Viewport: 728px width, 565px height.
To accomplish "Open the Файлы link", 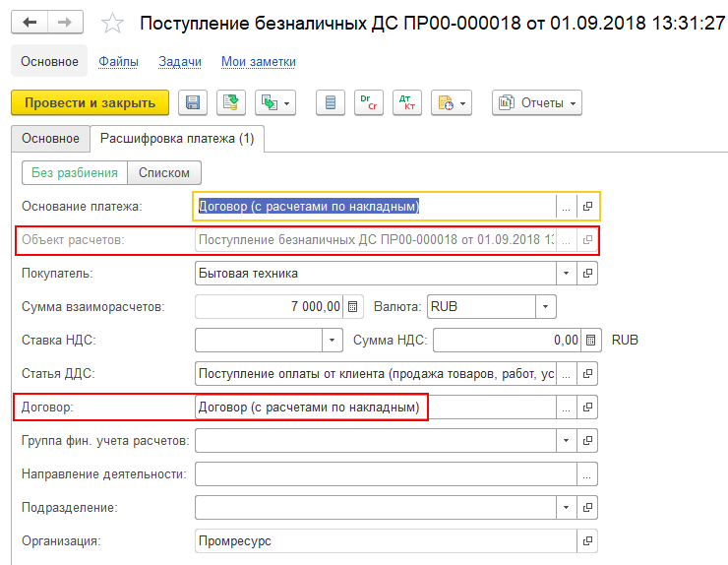I will pyautogui.click(x=118, y=61).
